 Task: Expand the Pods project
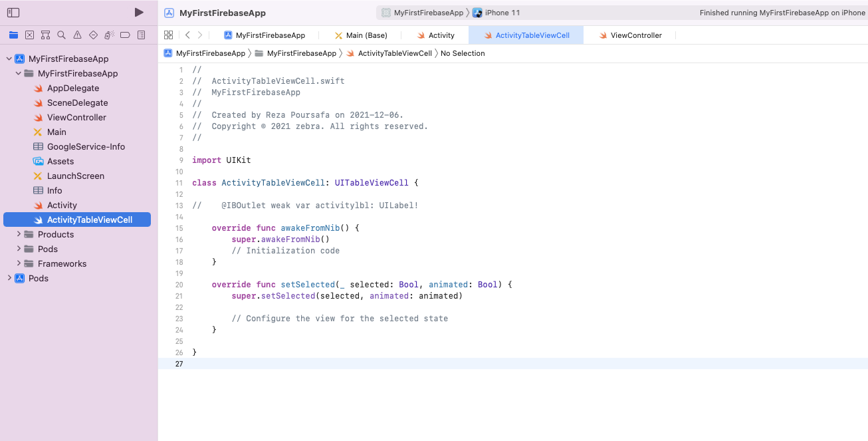point(9,278)
